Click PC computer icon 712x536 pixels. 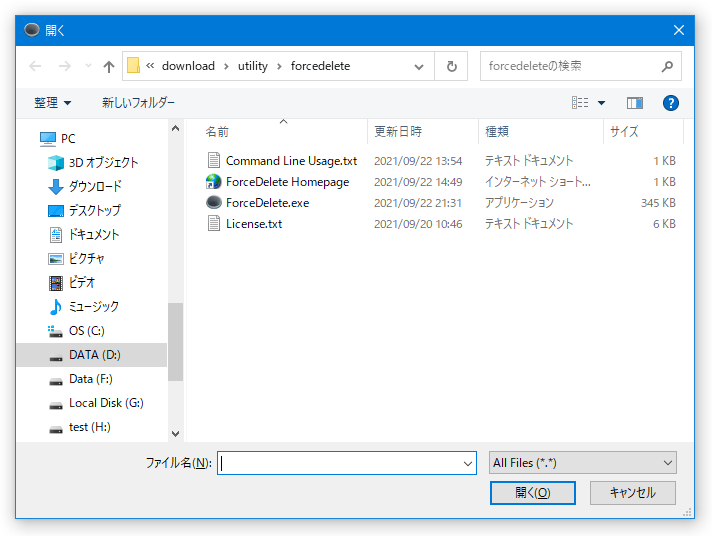pos(48,139)
